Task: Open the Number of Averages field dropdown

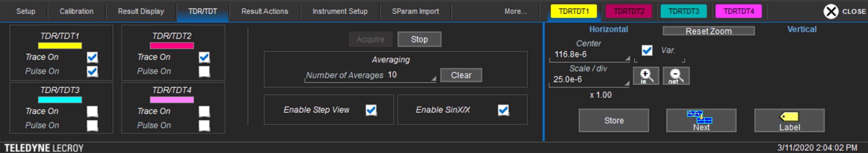Action: [433, 79]
